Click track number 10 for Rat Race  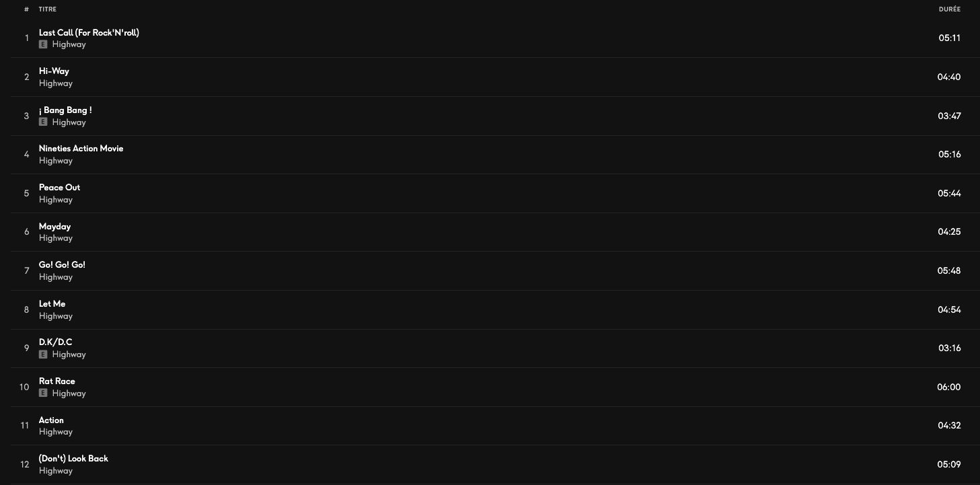[x=24, y=387]
